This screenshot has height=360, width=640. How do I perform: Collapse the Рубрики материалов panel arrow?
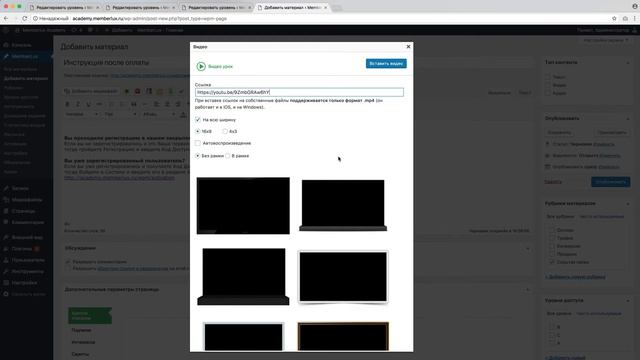pyautogui.click(x=628, y=204)
